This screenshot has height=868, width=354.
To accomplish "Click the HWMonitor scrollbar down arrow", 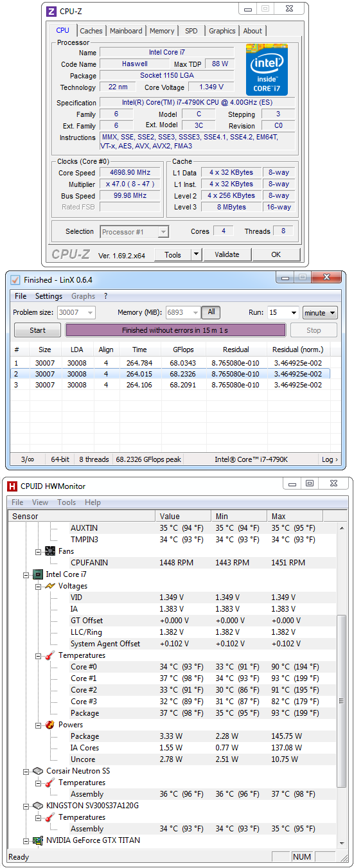I will click(x=342, y=843).
